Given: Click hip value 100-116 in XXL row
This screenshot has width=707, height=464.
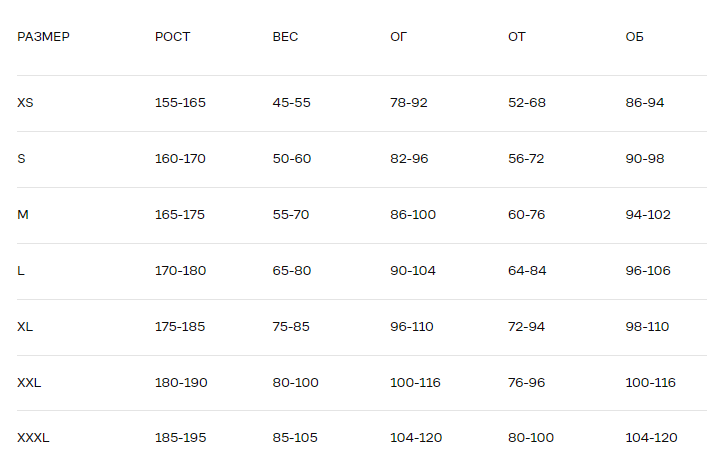Looking at the screenshot, I should (650, 383).
